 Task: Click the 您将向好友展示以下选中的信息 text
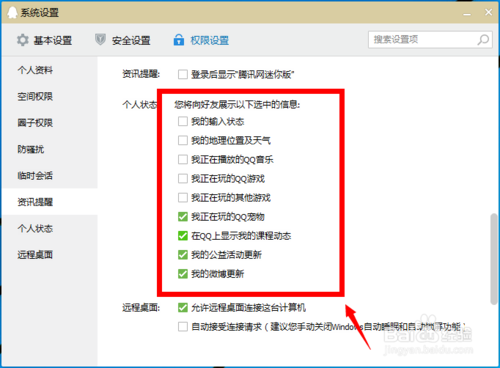pos(237,105)
